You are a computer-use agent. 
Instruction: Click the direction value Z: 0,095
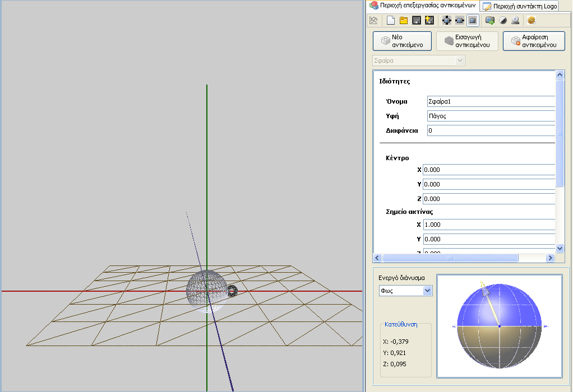pyautogui.click(x=395, y=364)
